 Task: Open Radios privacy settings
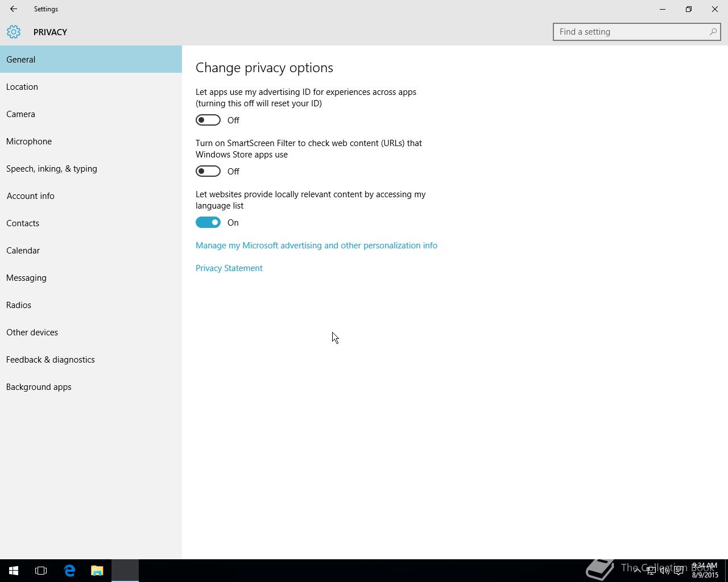pos(91,305)
